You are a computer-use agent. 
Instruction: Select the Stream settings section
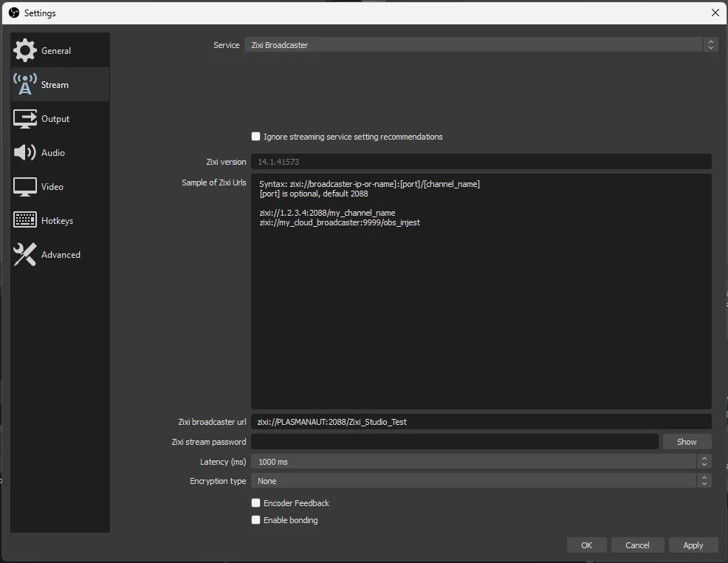[60, 84]
